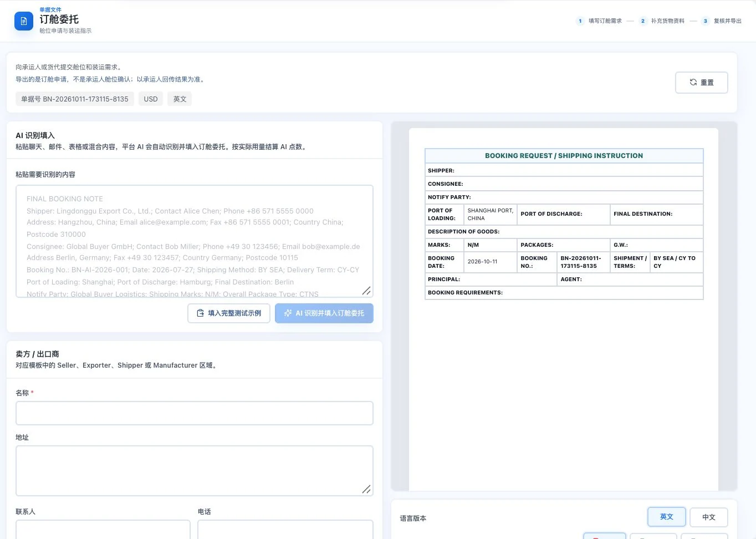
Task: Switch preview language to 中文
Action: pos(709,517)
